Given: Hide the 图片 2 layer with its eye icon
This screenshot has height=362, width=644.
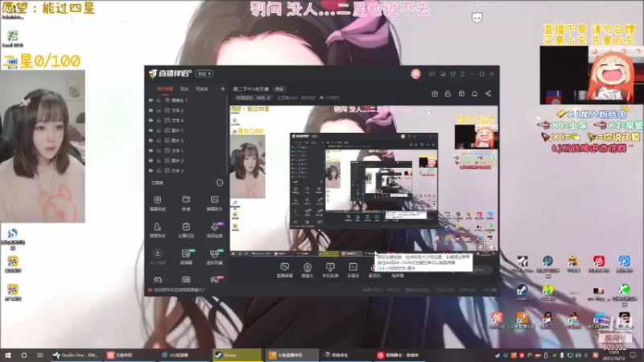Looking at the screenshot, I should [151, 161].
